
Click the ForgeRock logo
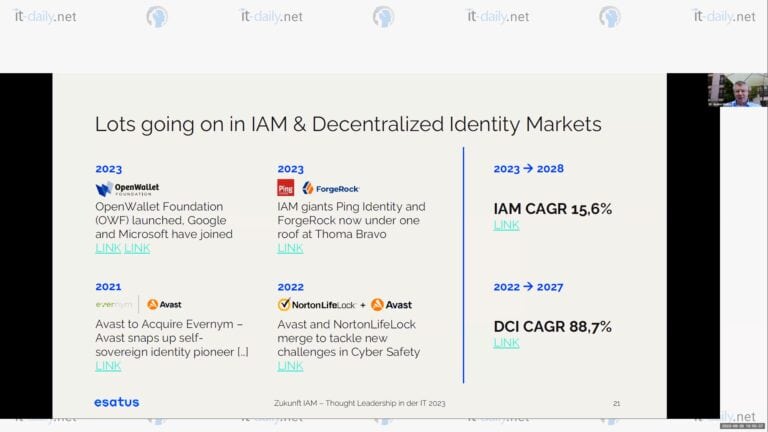(331, 189)
